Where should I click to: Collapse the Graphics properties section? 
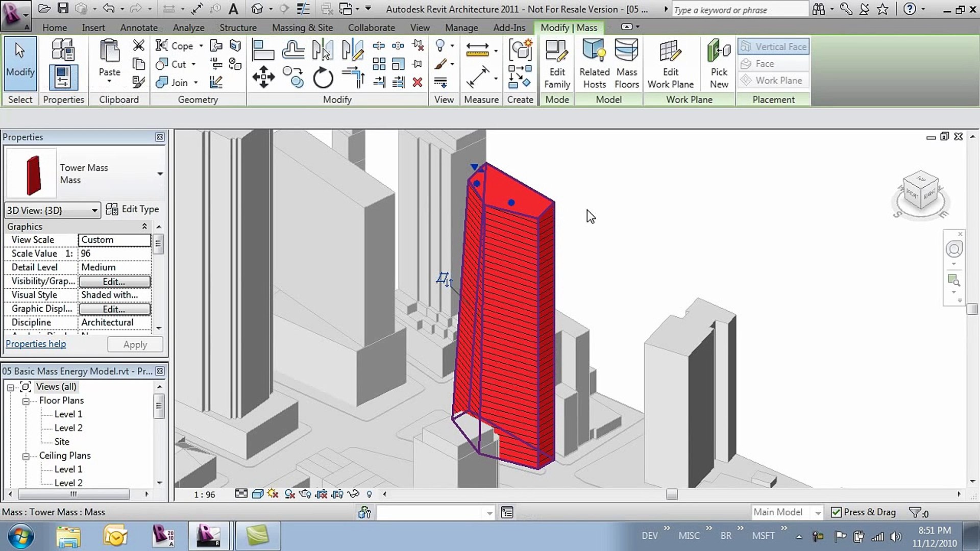click(144, 226)
